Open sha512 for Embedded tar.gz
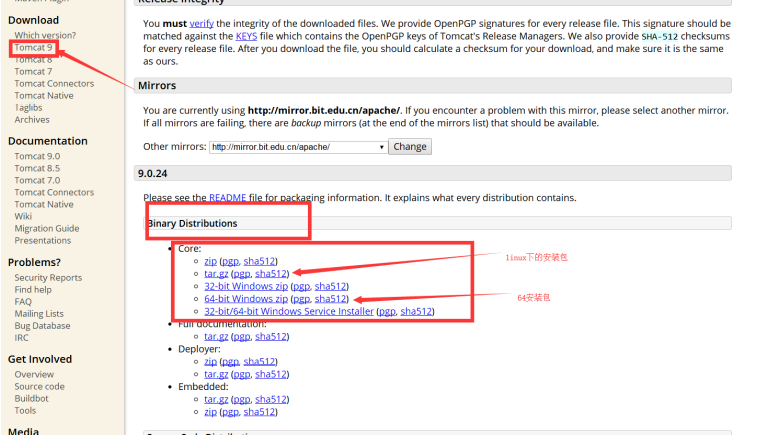The image size is (777, 444). [271, 399]
